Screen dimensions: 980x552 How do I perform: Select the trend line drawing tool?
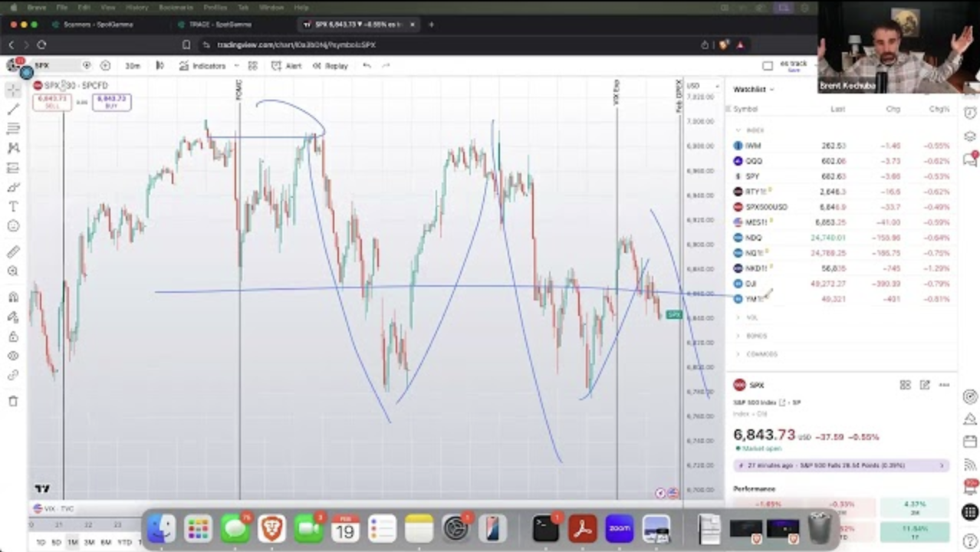(x=13, y=110)
